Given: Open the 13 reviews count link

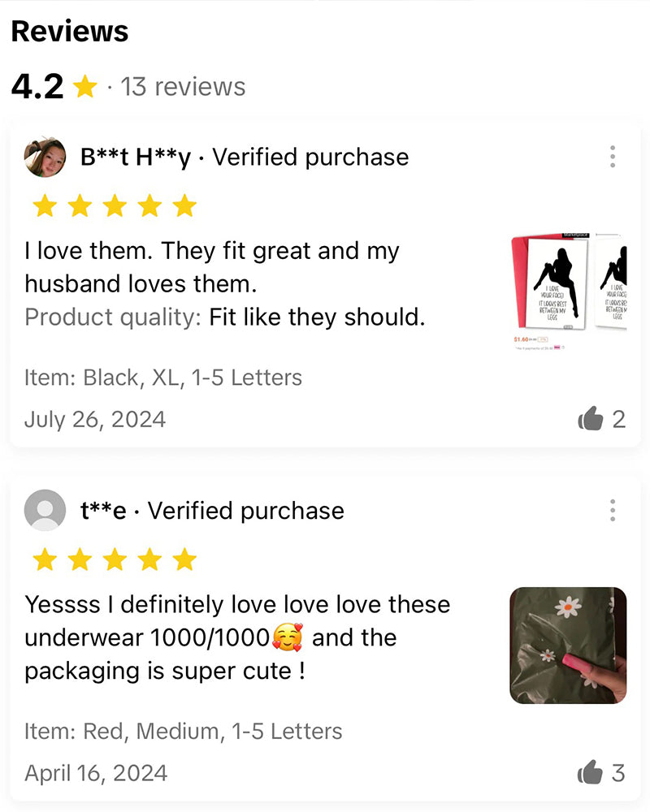Looking at the screenshot, I should 183,87.
